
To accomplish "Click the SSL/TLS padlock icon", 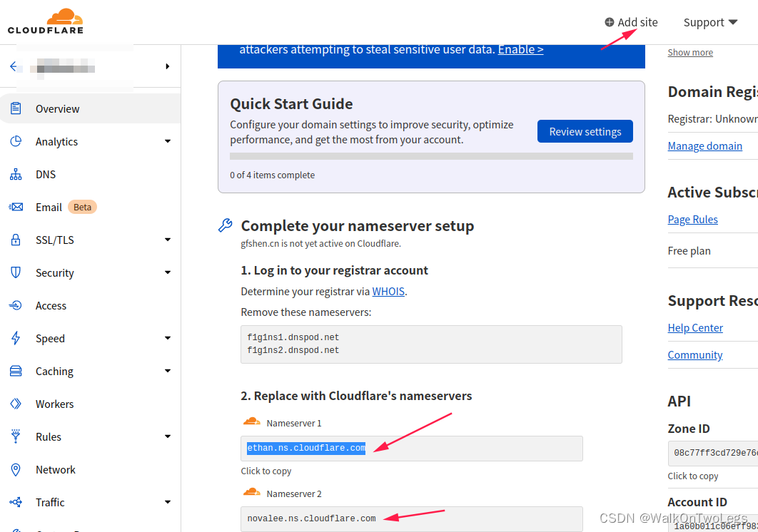I will (x=16, y=240).
